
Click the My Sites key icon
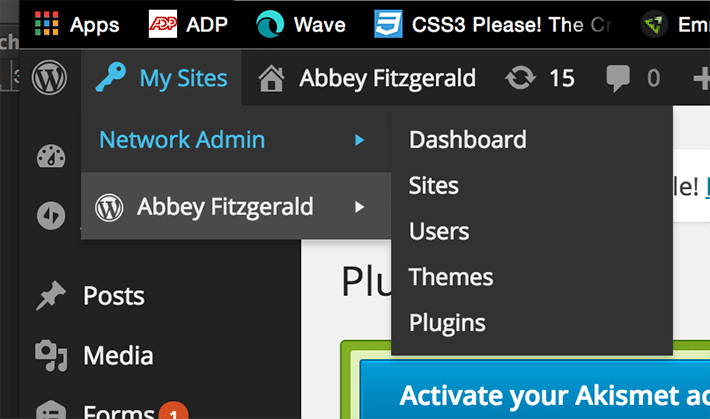click(x=111, y=77)
